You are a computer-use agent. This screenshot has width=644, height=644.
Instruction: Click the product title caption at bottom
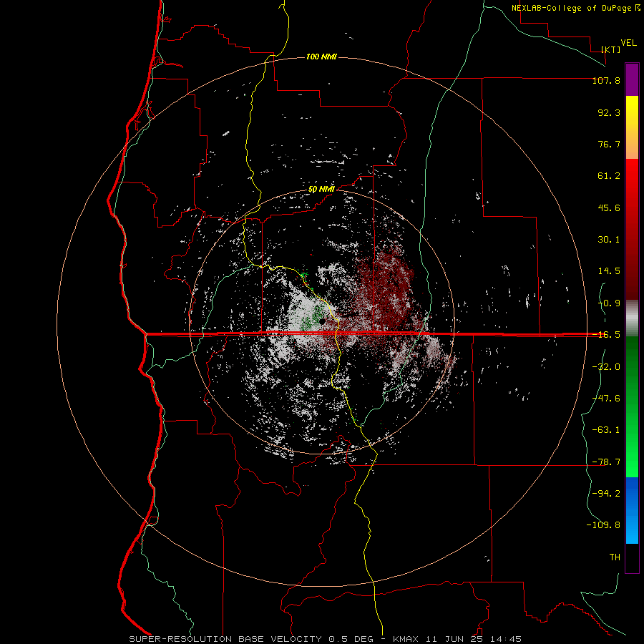tap(325, 639)
